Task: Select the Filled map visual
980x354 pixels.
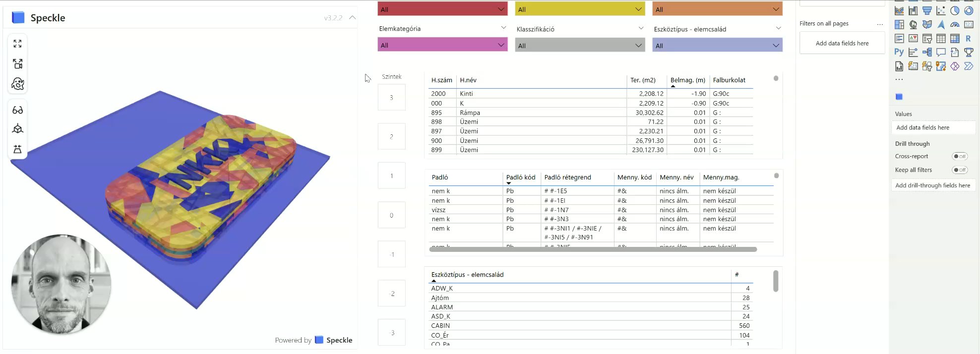Action: 927,24
